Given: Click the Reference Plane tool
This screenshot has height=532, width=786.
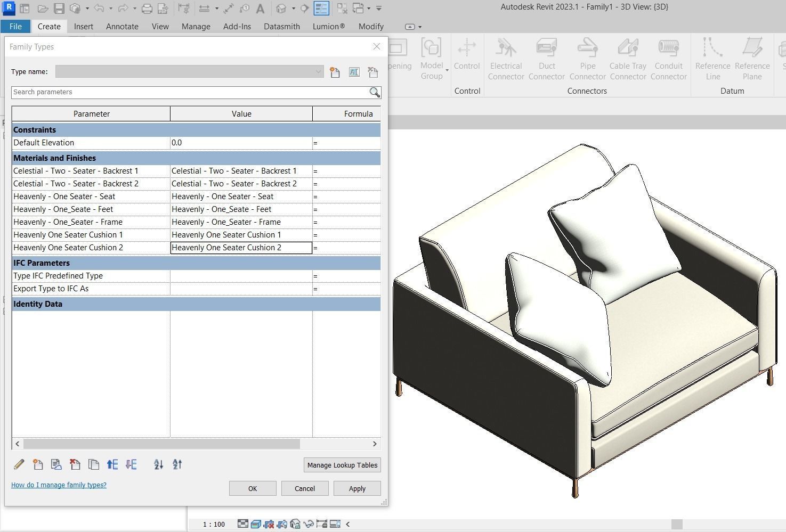Looking at the screenshot, I should click(x=752, y=59).
